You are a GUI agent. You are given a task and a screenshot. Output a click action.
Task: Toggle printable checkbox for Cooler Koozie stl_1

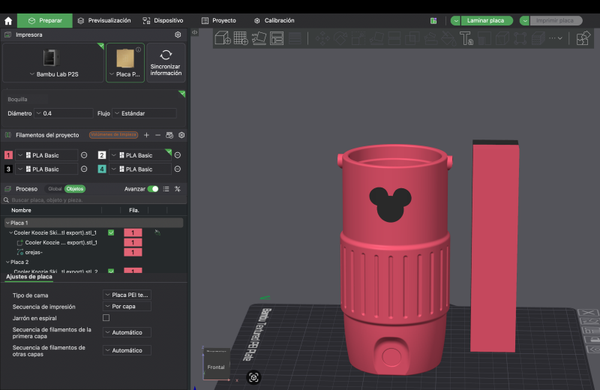[x=111, y=233]
